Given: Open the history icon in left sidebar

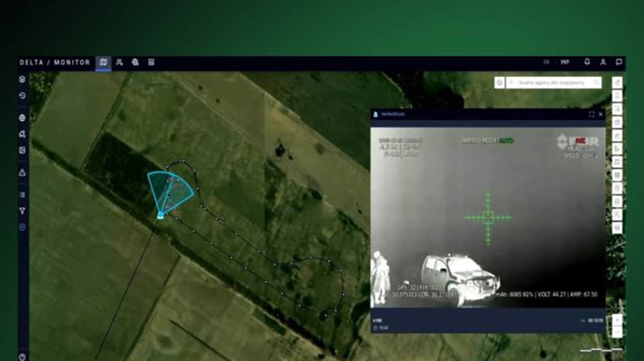Looking at the screenshot, I should pos(22,96).
